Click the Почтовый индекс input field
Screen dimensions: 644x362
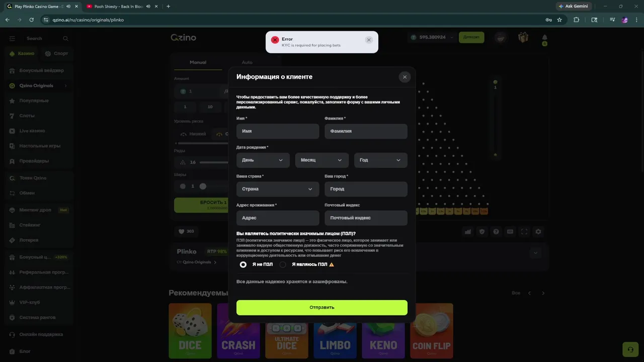(x=366, y=218)
